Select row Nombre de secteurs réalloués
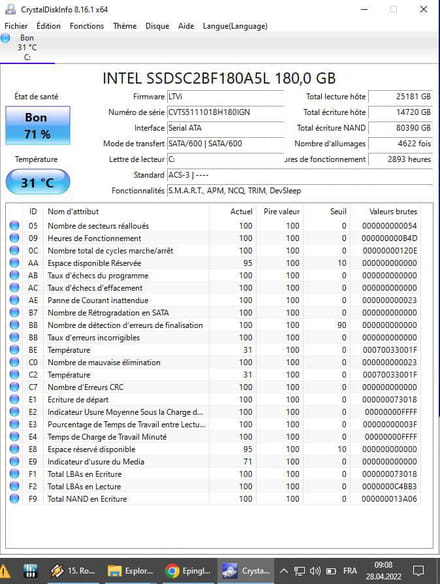Image resolution: width=440 pixels, height=584 pixels. point(214,226)
